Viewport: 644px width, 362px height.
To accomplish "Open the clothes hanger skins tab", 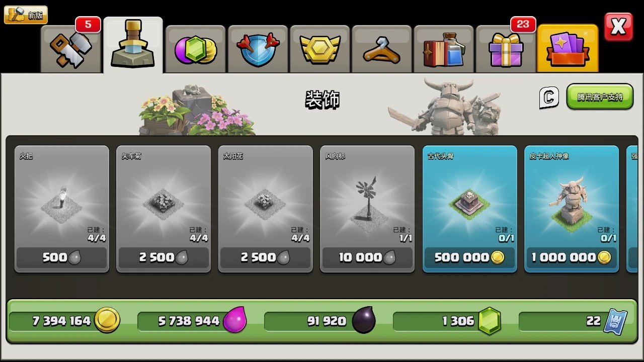I will click(x=381, y=48).
